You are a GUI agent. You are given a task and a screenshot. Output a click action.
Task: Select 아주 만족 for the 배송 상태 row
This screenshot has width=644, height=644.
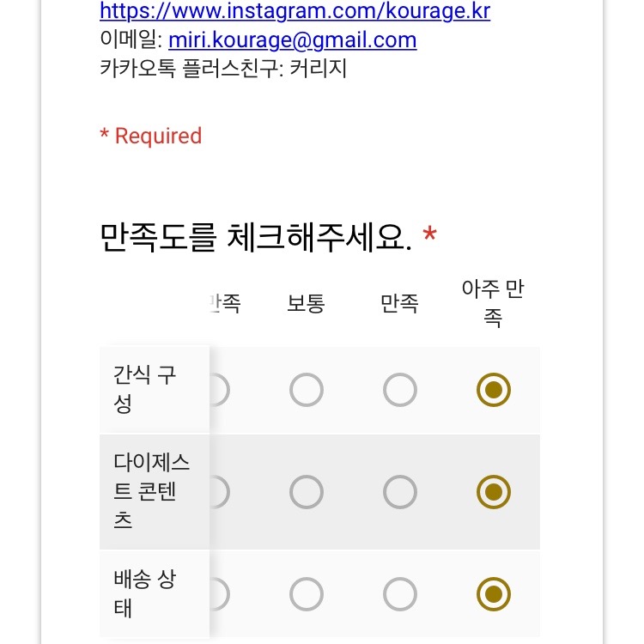[x=494, y=594]
